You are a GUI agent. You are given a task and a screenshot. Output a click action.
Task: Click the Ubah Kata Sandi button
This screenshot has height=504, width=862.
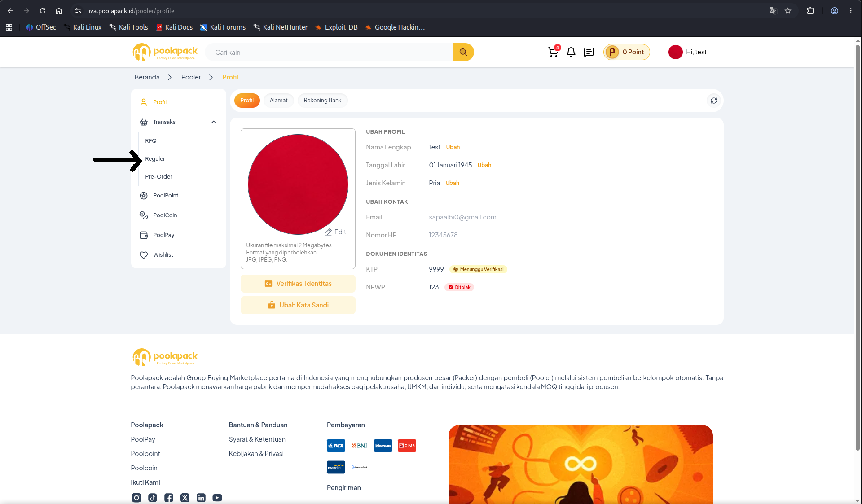click(298, 305)
